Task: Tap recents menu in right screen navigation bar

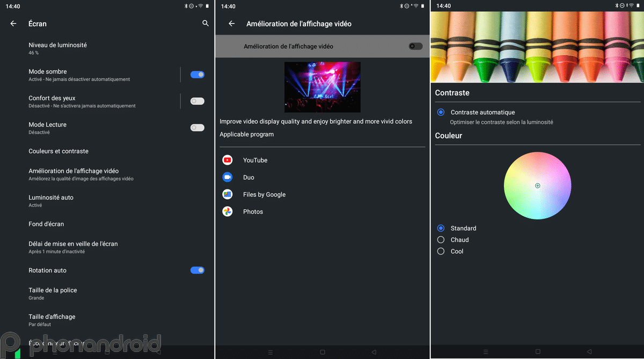Action: click(x=486, y=352)
